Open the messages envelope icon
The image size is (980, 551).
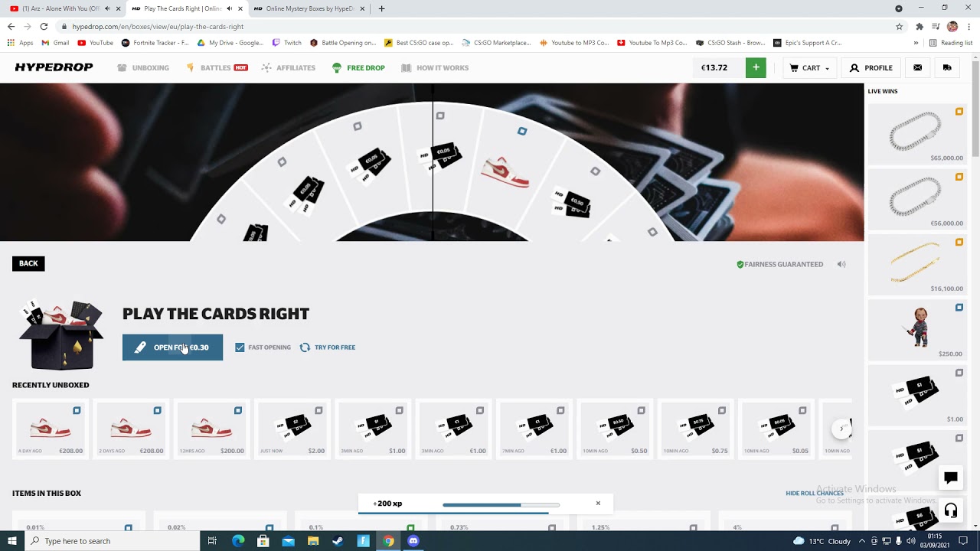(x=917, y=67)
